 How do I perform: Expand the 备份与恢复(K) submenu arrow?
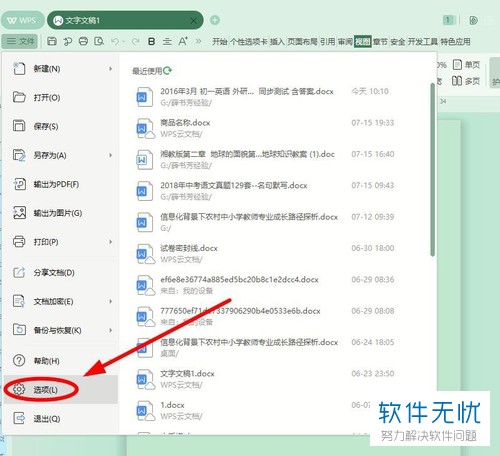click(x=110, y=330)
